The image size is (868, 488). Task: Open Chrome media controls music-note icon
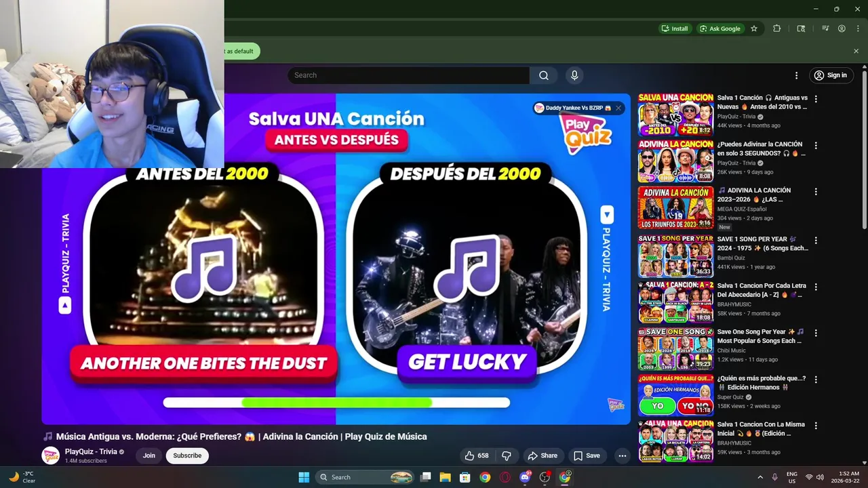click(825, 28)
